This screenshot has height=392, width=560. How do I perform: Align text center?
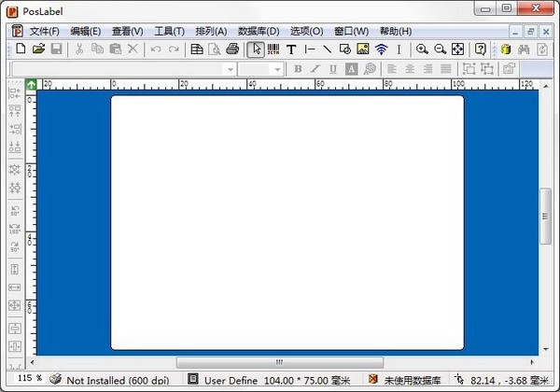click(410, 69)
